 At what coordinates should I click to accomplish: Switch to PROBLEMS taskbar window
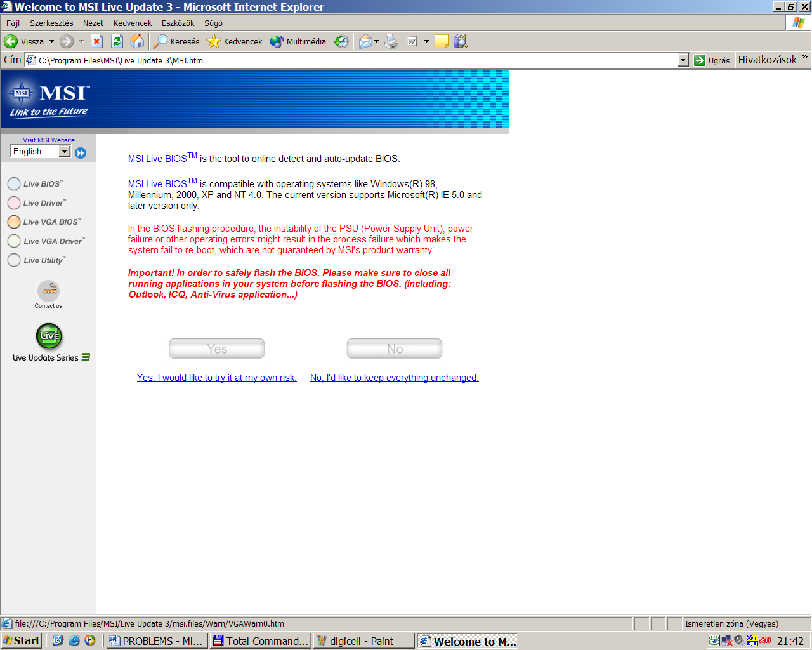click(157, 640)
